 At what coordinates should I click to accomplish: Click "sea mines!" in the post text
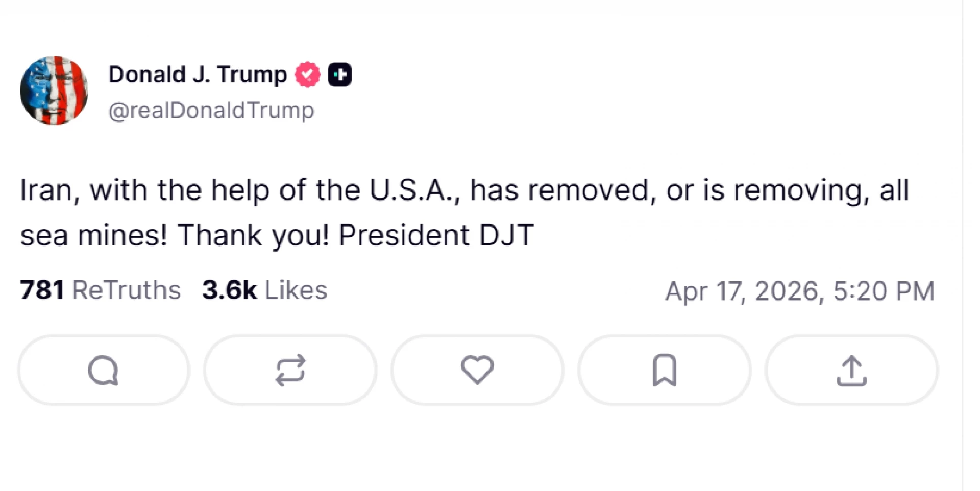click(93, 235)
